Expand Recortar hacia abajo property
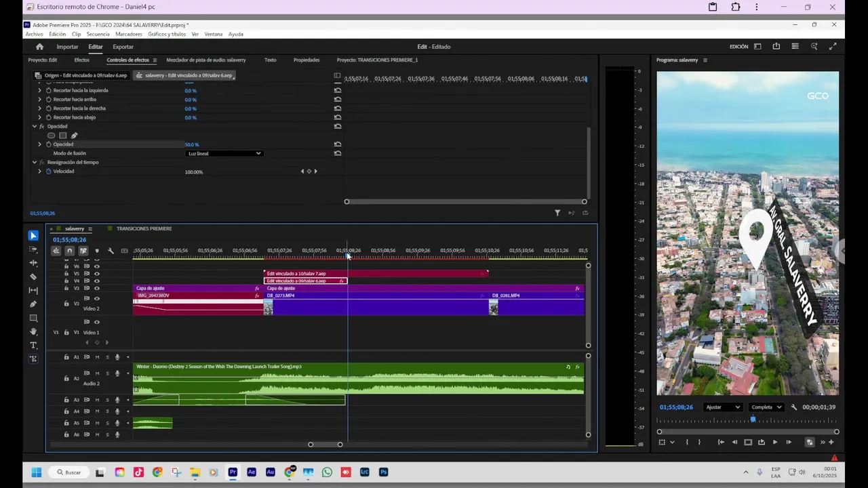The height and width of the screenshot is (488, 868). point(39,117)
